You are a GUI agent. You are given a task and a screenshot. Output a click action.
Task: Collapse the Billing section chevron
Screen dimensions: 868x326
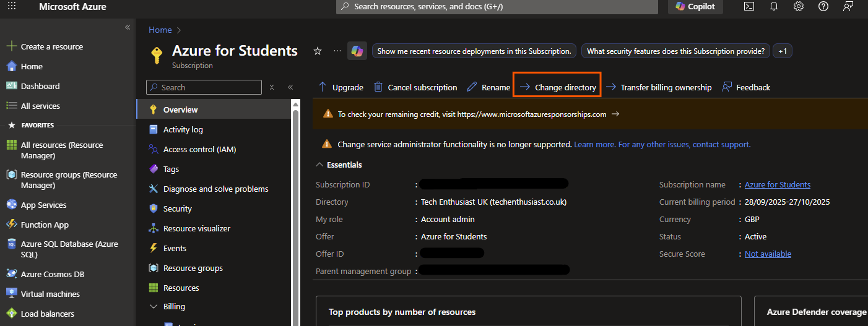point(153,306)
